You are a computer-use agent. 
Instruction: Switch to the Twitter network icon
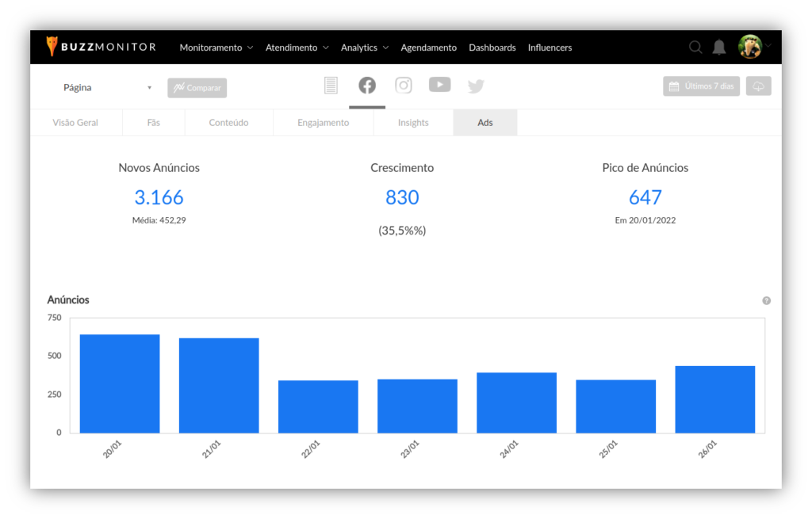point(476,86)
